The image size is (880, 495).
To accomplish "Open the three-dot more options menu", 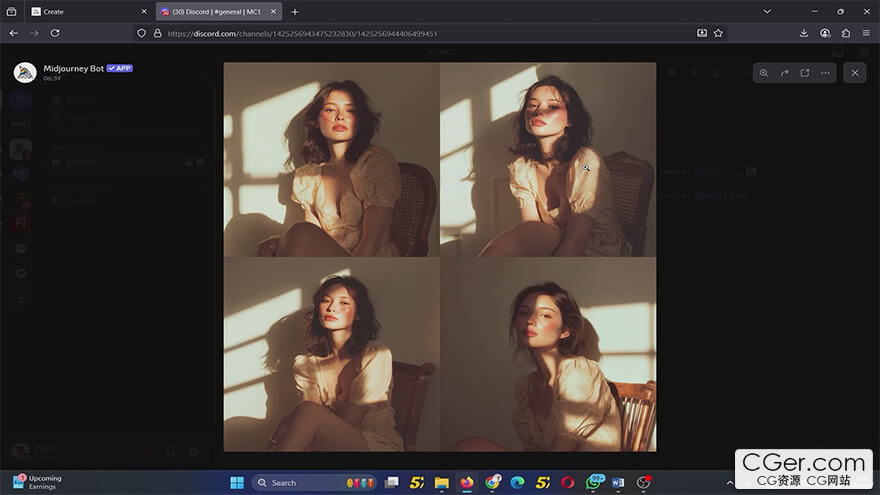I will 825,73.
